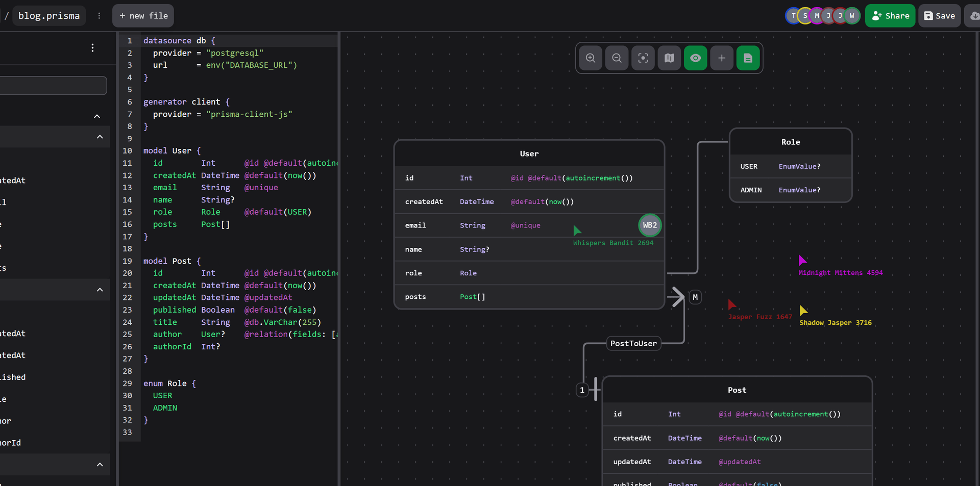The image size is (980, 486).
Task: Click collaborator avatar W
Action: (852, 15)
